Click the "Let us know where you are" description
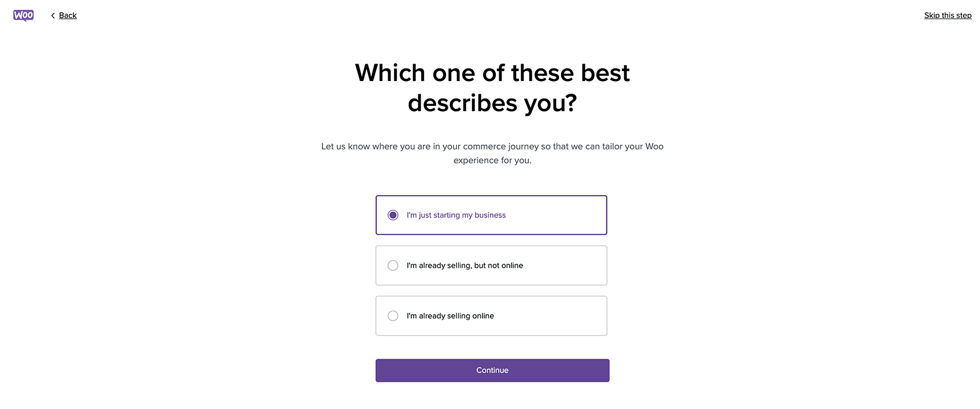The height and width of the screenshot is (409, 980). (x=492, y=146)
